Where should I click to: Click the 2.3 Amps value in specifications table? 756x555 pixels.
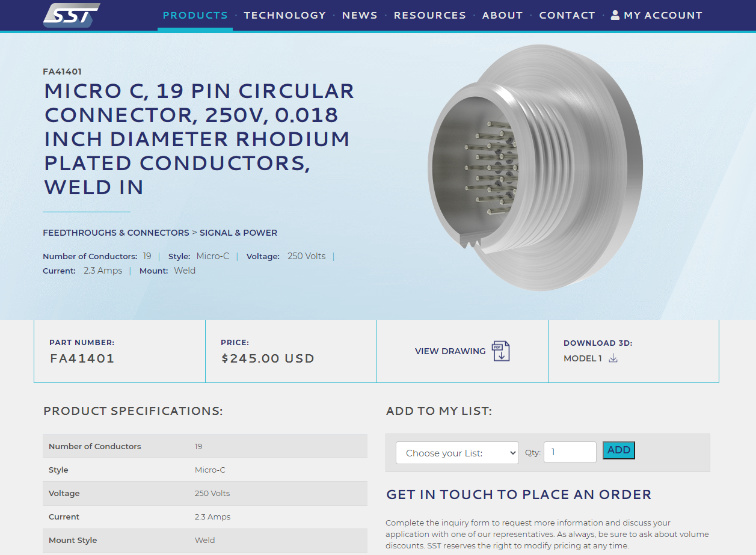[x=212, y=517]
